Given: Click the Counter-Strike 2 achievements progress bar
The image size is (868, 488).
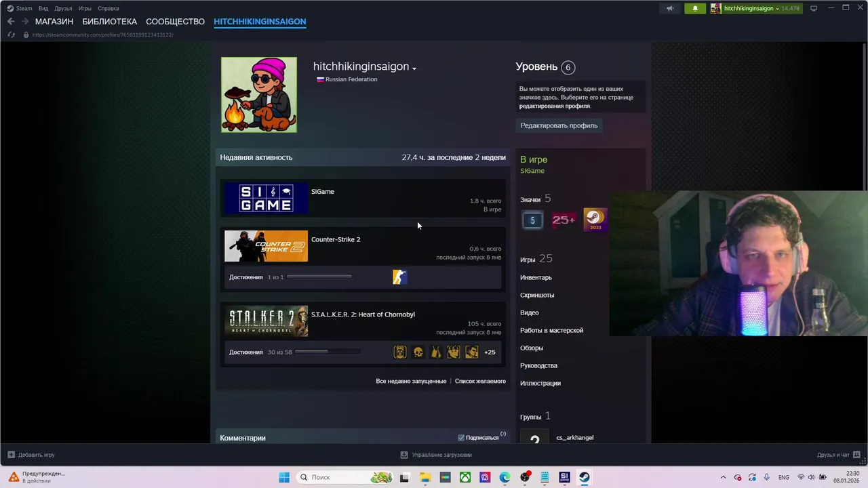Looking at the screenshot, I should click(319, 277).
